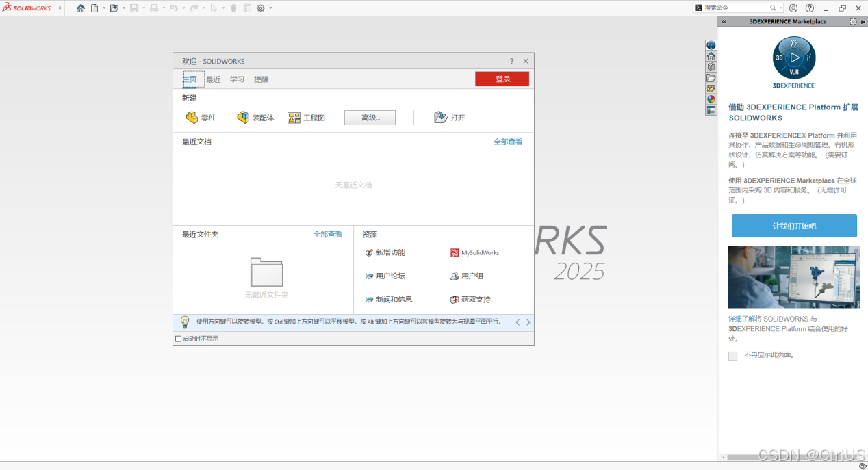Click the File Properties sheet icon
The image size is (868, 470).
[x=247, y=8]
